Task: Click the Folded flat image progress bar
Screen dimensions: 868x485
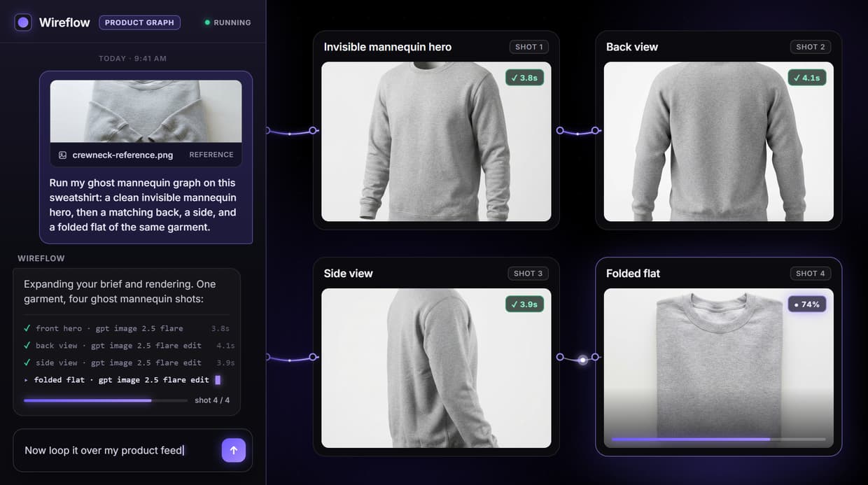Action: (x=718, y=440)
